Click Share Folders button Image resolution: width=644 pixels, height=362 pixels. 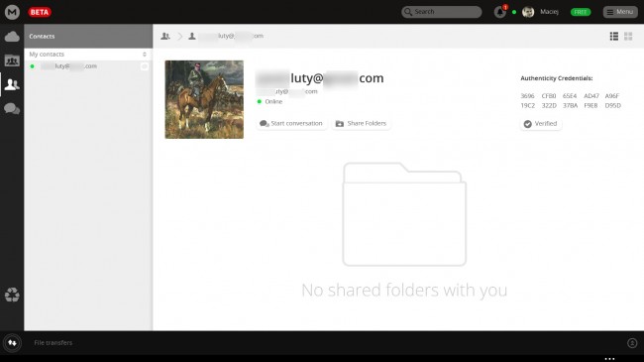tap(361, 123)
